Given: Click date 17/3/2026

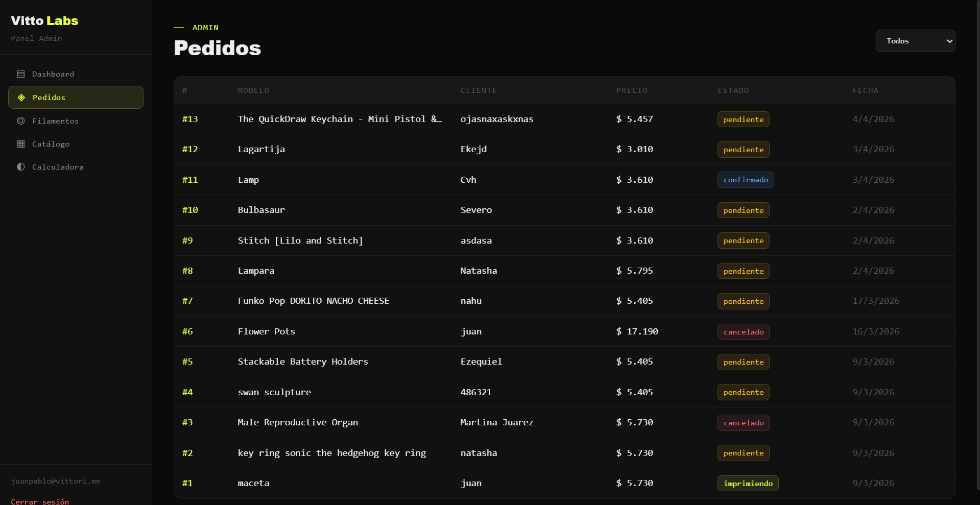Looking at the screenshot, I should [x=876, y=301].
